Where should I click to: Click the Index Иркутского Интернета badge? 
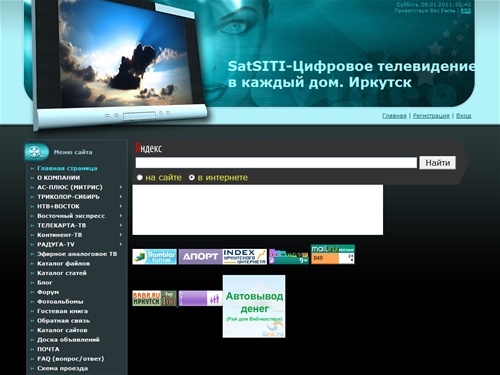[245, 257]
